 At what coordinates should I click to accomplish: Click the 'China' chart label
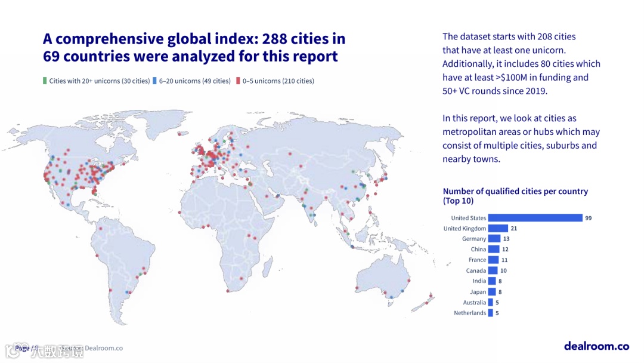click(x=478, y=249)
